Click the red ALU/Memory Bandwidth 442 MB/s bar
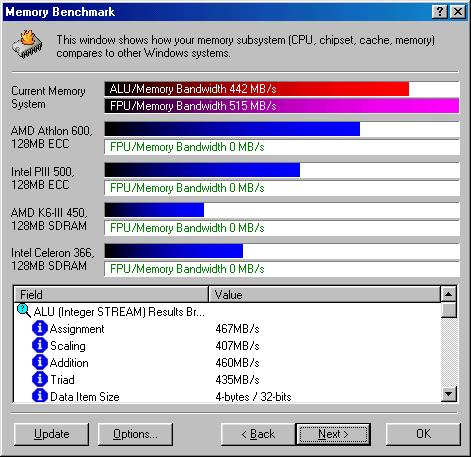This screenshot has width=471, height=457. 257,89
